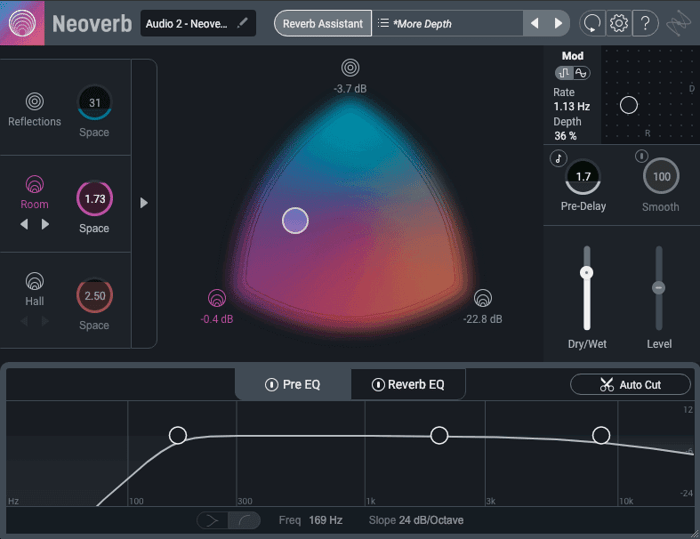Click the Hall icon above -22.8 dB
This screenshot has width=700, height=539.
coord(483,298)
